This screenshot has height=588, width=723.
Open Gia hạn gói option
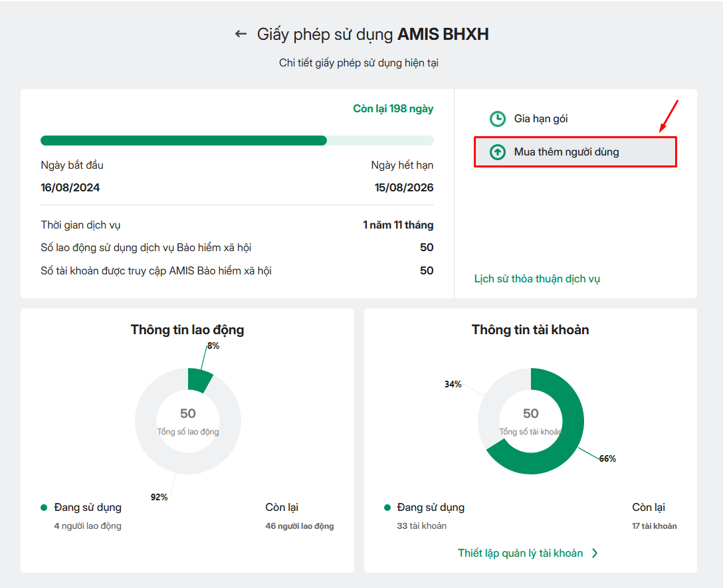point(540,119)
